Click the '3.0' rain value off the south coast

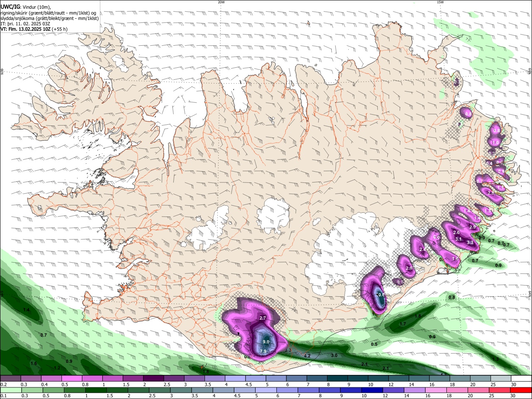pyautogui.click(x=334, y=355)
